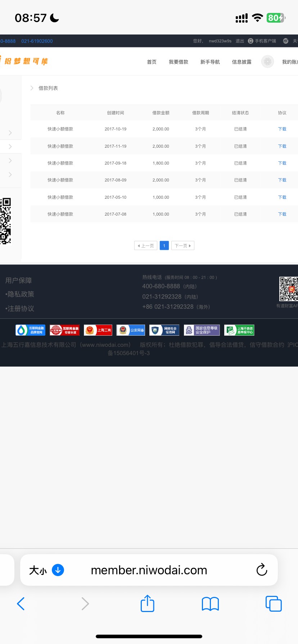Screen dimensions: 298x644
Task: Download agreement for 2017-05-10 loan
Action: 282,197
